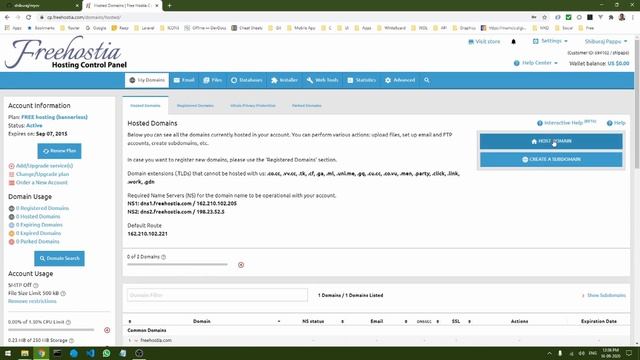Open the Interactive Help link
The image size is (640, 360).
click(567, 123)
